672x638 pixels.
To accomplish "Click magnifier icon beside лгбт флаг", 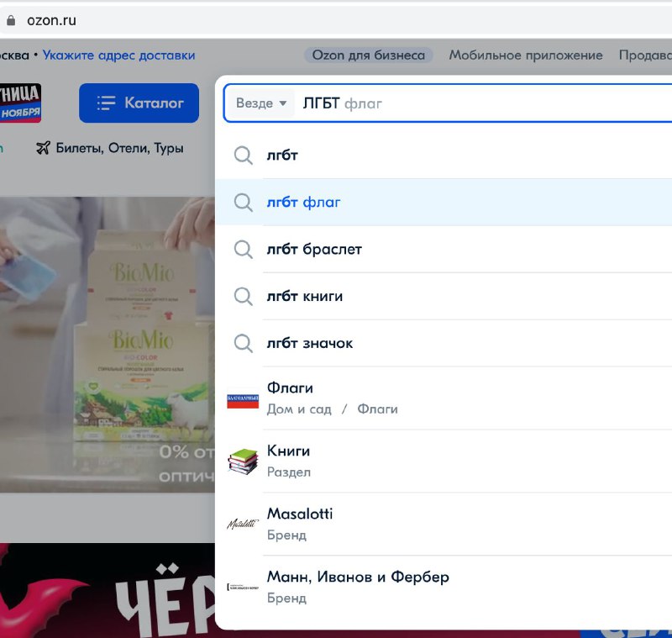I will 244,203.
